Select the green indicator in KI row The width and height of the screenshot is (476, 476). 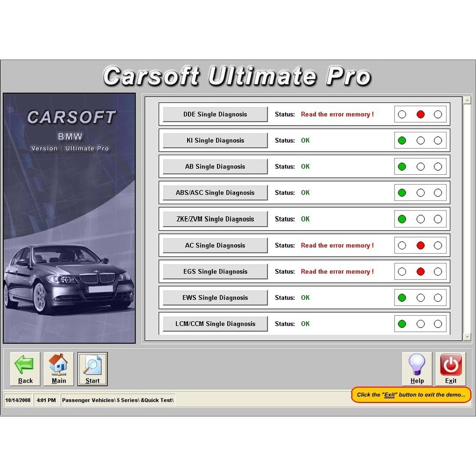coord(402,140)
